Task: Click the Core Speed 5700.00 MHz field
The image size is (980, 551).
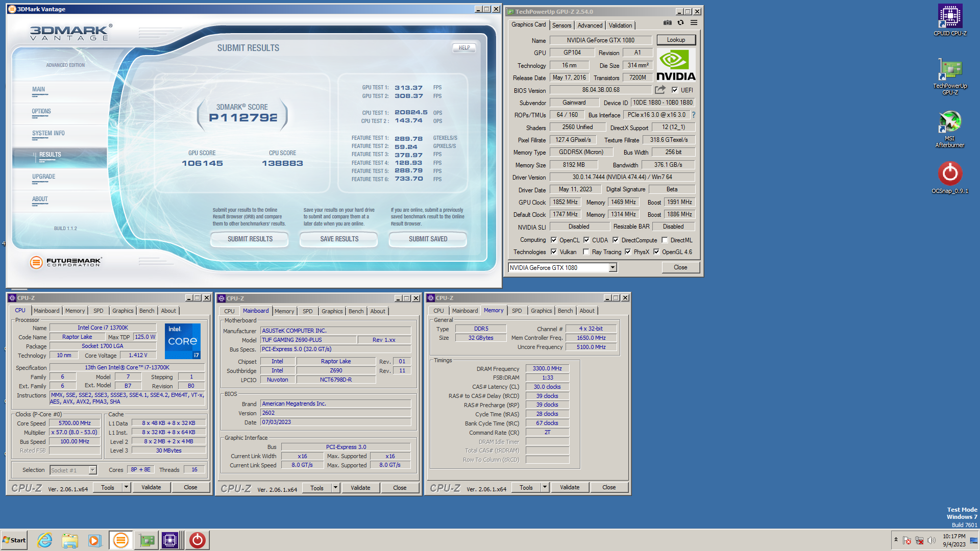Action: [x=75, y=423]
